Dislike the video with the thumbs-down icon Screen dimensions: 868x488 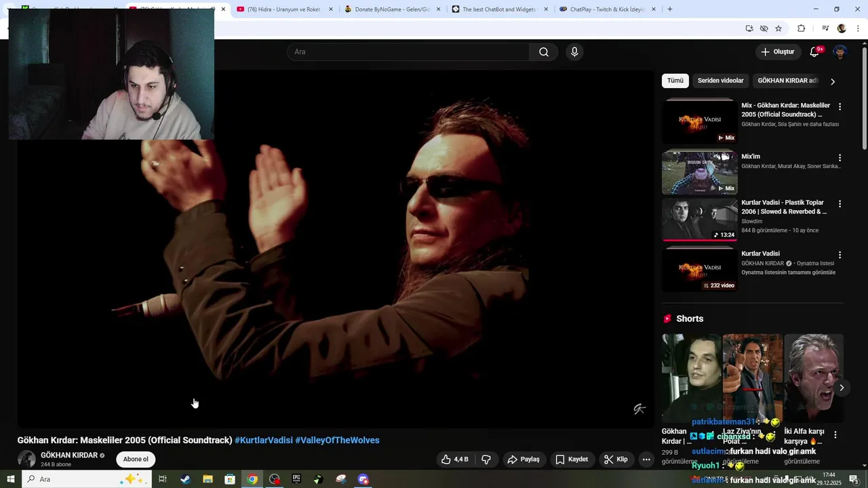486,460
